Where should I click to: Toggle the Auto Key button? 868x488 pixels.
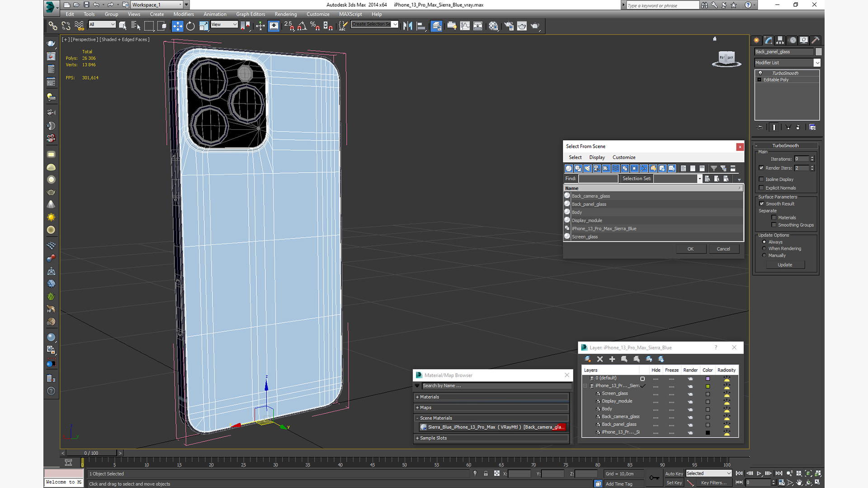(674, 474)
